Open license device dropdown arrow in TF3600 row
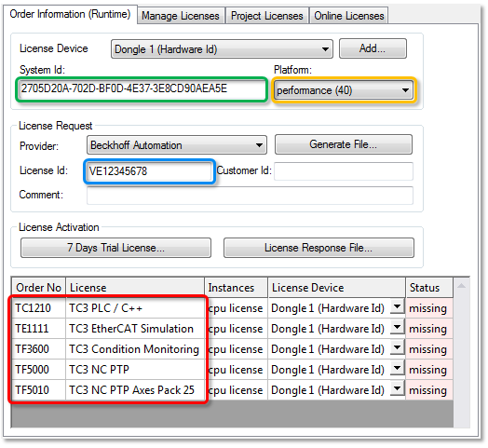Viewport: 488px width, 448px height. (x=397, y=347)
